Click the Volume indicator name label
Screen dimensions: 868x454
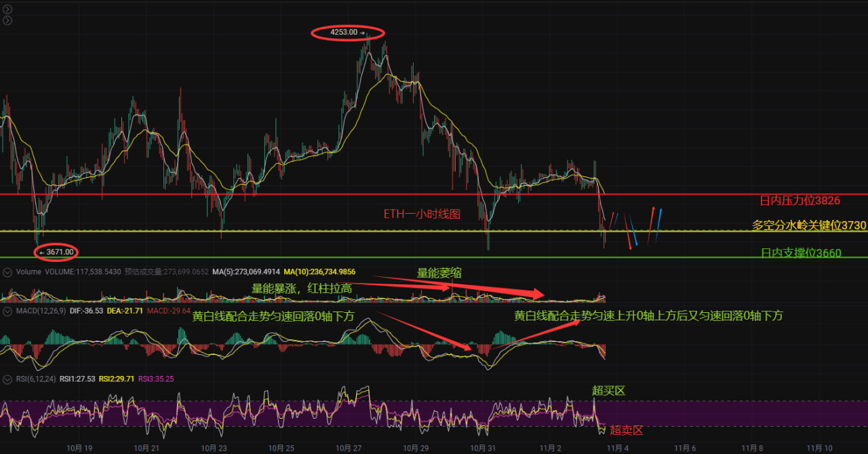pos(27,271)
